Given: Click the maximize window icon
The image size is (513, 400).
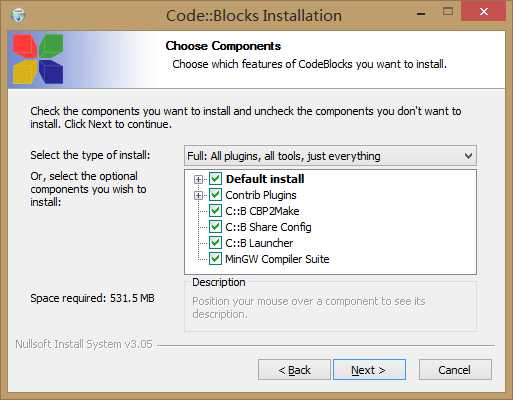Looking at the screenshot, I should click(x=448, y=12).
